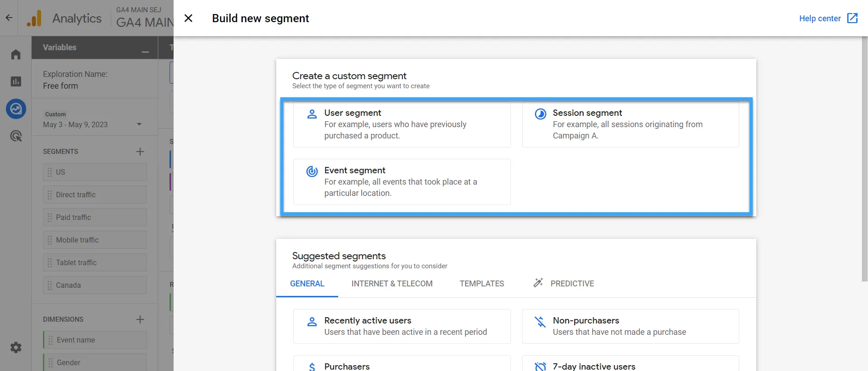Click the Google Analytics logo
This screenshot has height=371, width=868.
34,18
